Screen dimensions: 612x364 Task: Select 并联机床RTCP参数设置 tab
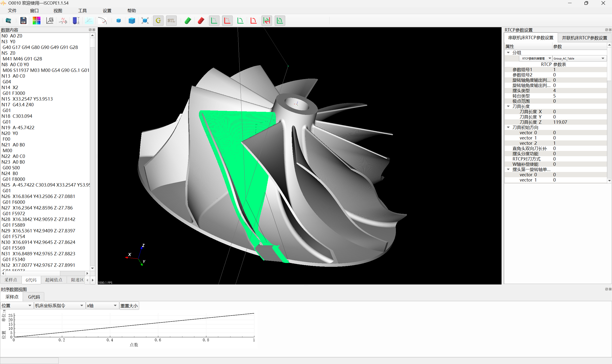click(x=585, y=38)
